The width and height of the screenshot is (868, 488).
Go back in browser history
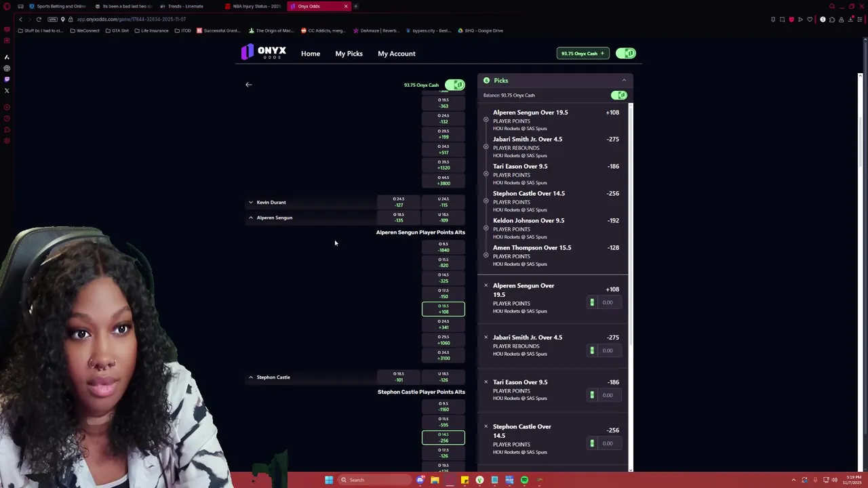click(20, 19)
